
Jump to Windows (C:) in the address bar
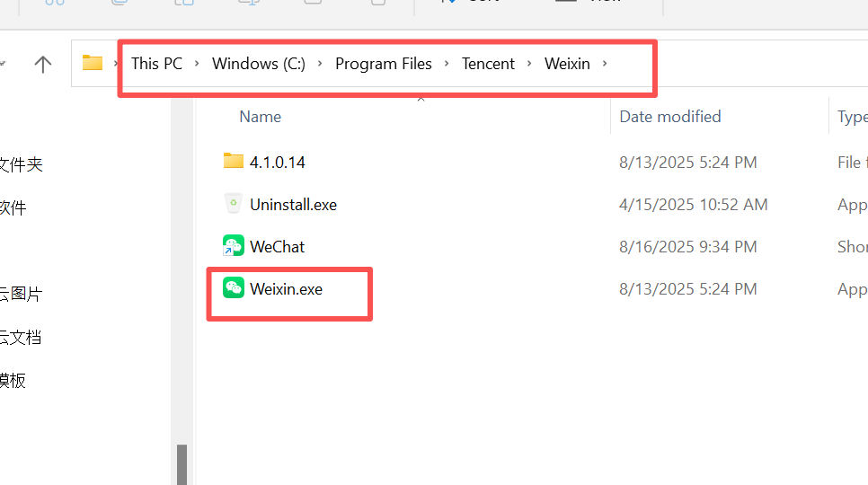click(259, 64)
